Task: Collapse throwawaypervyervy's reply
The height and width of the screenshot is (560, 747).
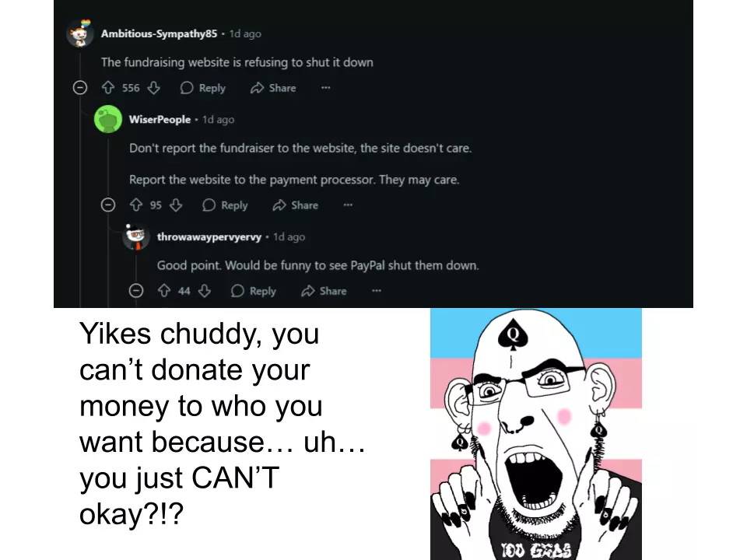Action: coord(136,290)
